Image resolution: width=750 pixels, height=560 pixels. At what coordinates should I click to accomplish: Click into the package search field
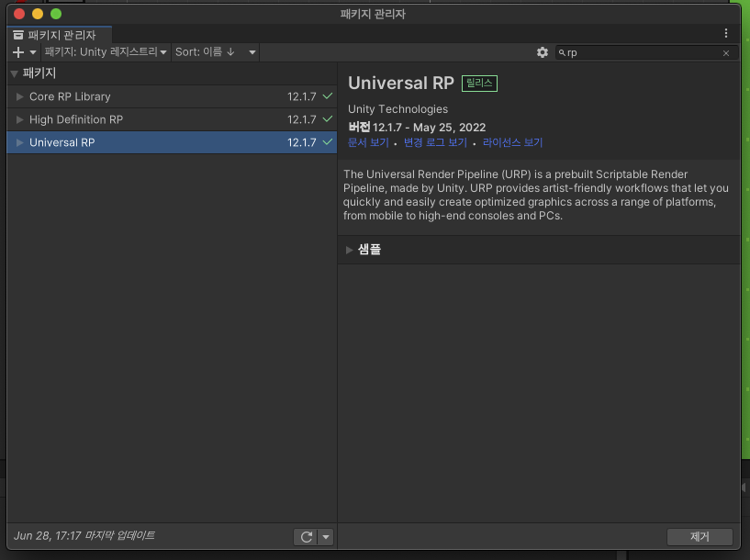tap(646, 52)
